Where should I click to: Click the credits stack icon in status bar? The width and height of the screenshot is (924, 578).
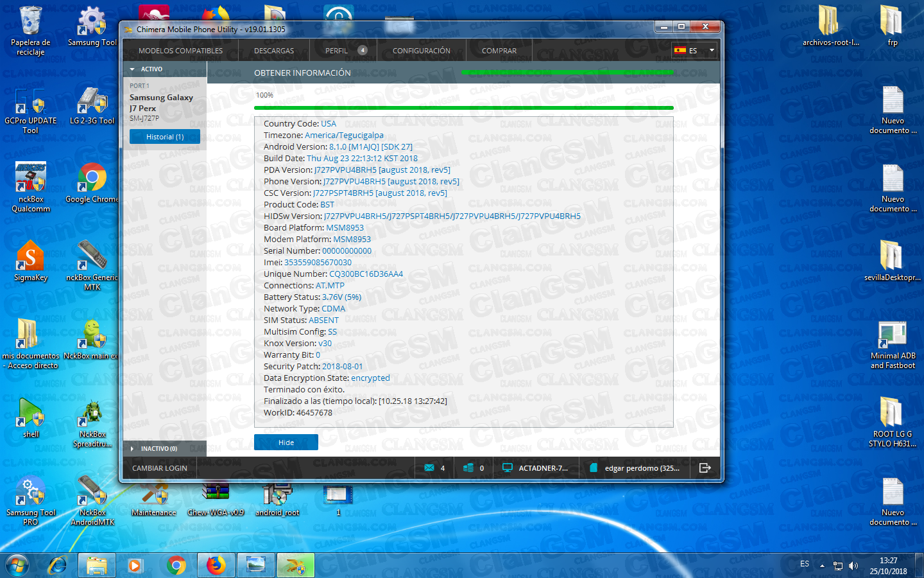point(468,468)
